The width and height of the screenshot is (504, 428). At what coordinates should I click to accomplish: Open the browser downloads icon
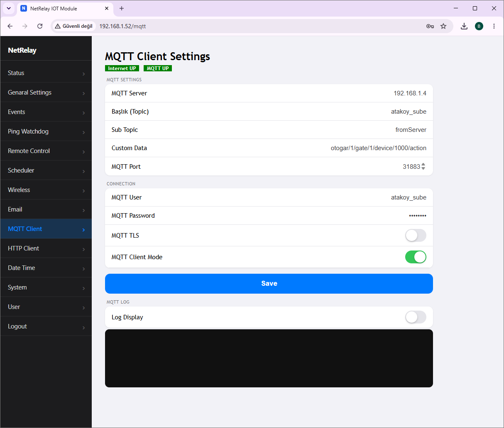(x=464, y=26)
